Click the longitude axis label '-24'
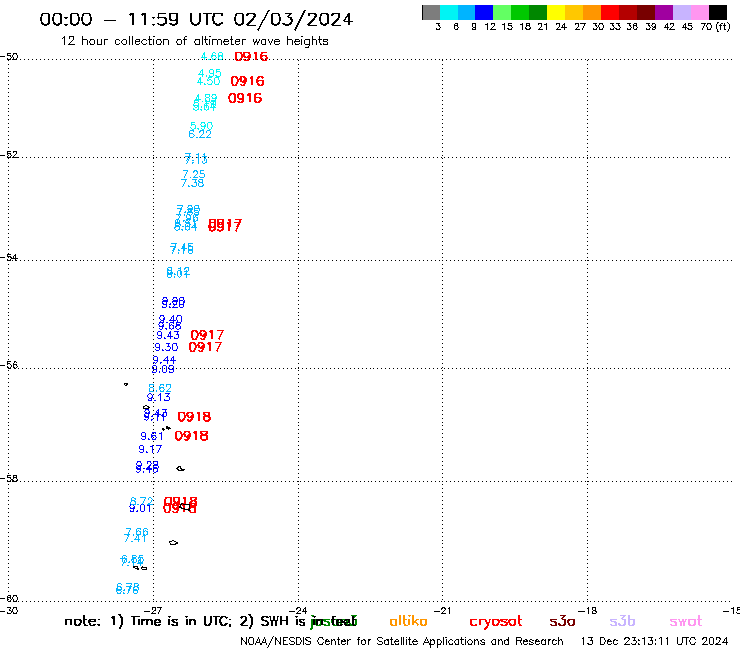Image resolution: width=740 pixels, height=650 pixels. [298, 610]
